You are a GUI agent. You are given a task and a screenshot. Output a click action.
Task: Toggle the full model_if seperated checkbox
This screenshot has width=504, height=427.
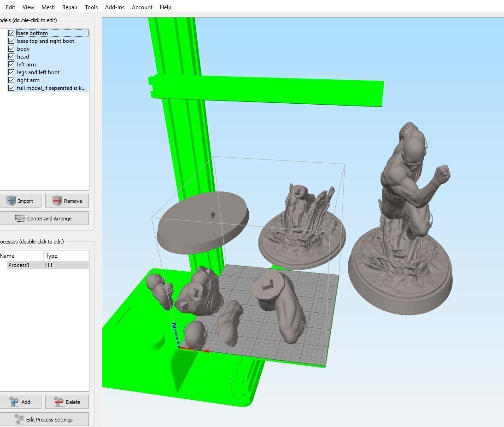click(11, 88)
